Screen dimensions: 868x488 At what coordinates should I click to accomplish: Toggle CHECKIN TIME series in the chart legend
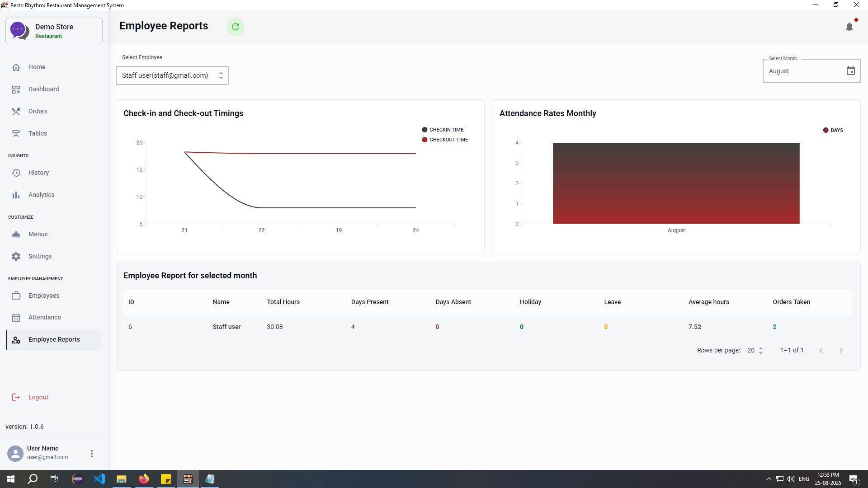(443, 130)
